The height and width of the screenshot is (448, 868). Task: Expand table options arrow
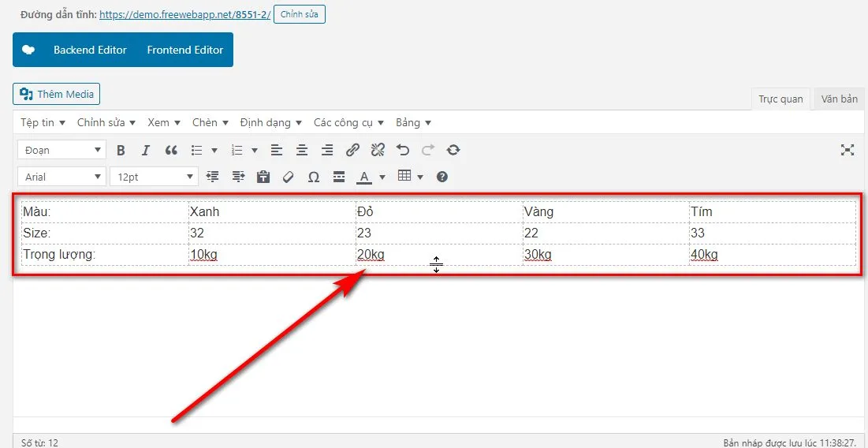[420, 177]
